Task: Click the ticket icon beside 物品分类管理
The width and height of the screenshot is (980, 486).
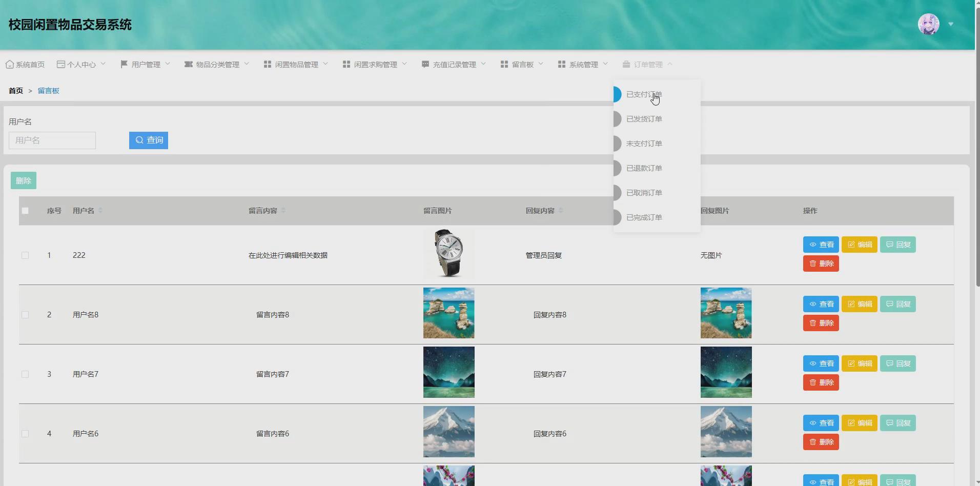Action: [189, 64]
